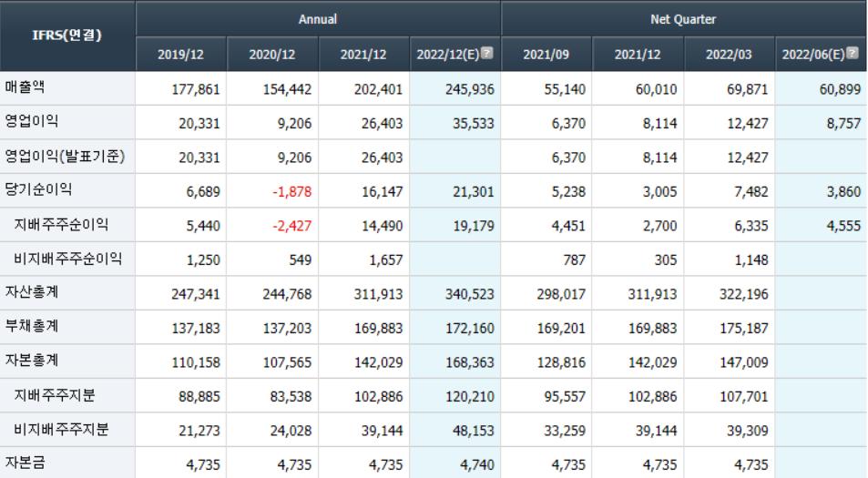Click the 137,203 total liabilities value

(287, 329)
